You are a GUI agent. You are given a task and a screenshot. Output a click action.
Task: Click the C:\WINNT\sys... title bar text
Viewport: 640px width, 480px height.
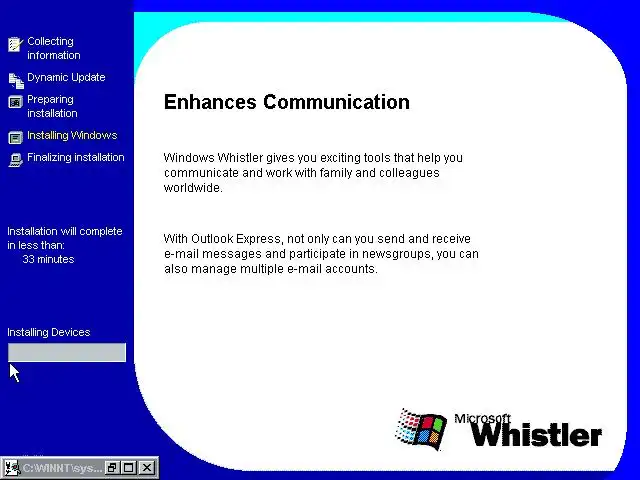coord(62,468)
